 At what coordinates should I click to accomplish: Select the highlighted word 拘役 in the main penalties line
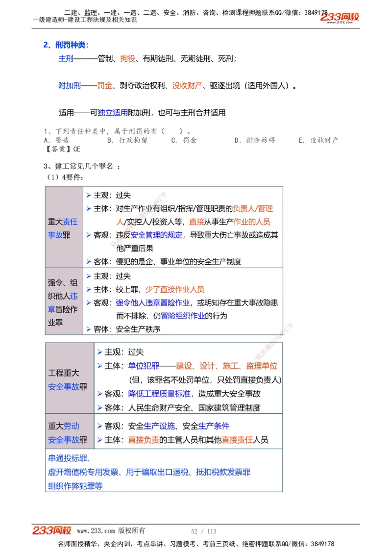click(x=126, y=58)
